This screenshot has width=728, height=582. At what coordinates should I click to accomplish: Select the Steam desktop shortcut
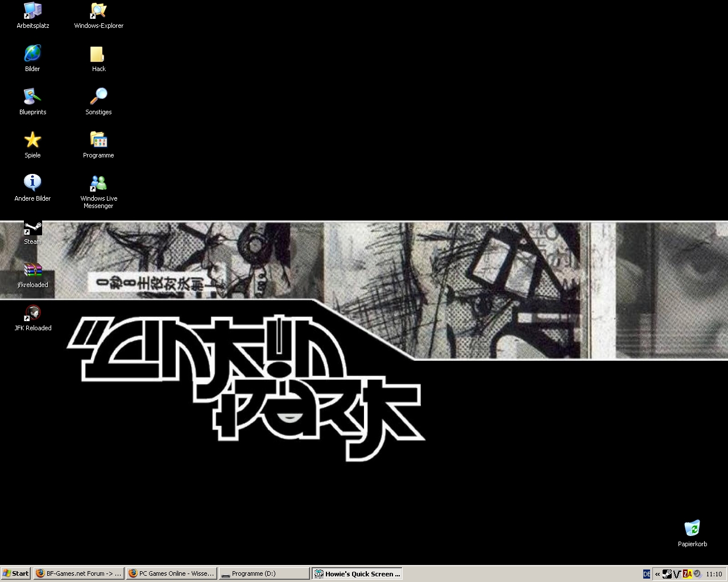[x=32, y=232]
